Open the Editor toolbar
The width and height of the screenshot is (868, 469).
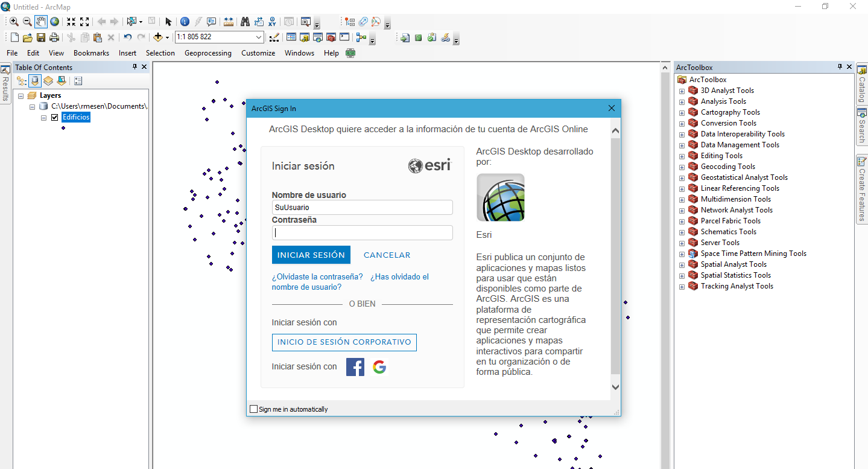tap(274, 37)
